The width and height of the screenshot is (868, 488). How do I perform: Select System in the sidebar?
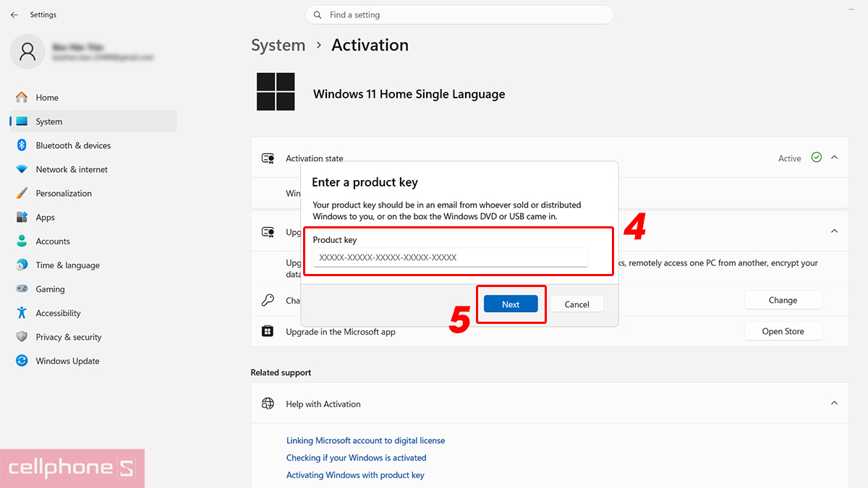93,121
